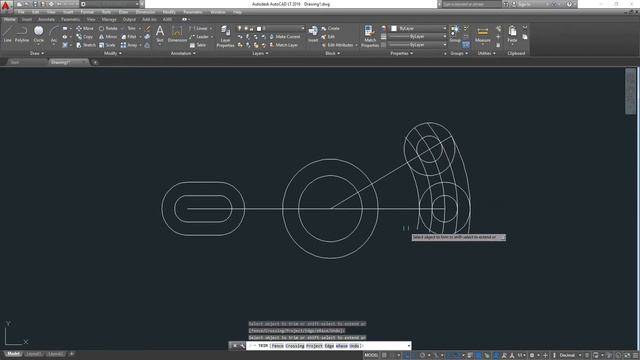Select the Polyline tool
Image resolution: width=640 pixels, height=360 pixels.
coord(22,33)
